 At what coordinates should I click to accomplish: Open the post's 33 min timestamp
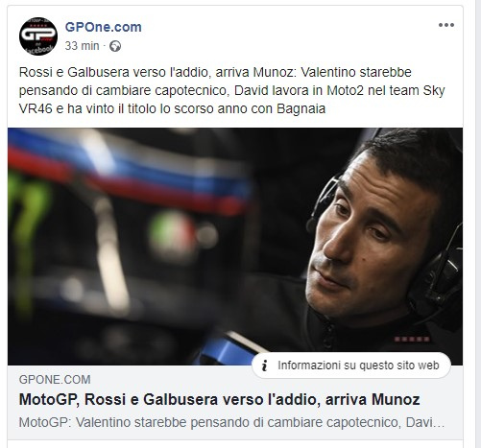[x=82, y=46]
